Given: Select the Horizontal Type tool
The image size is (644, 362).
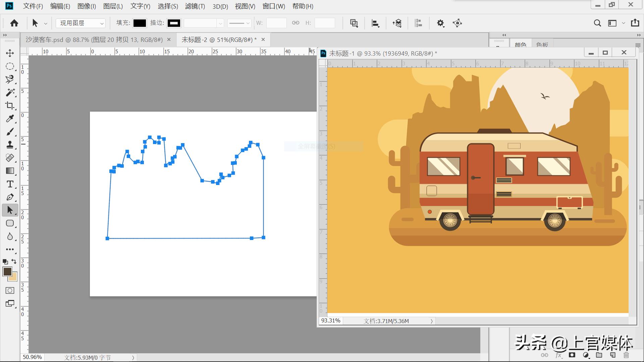Looking at the screenshot, I should [10, 184].
